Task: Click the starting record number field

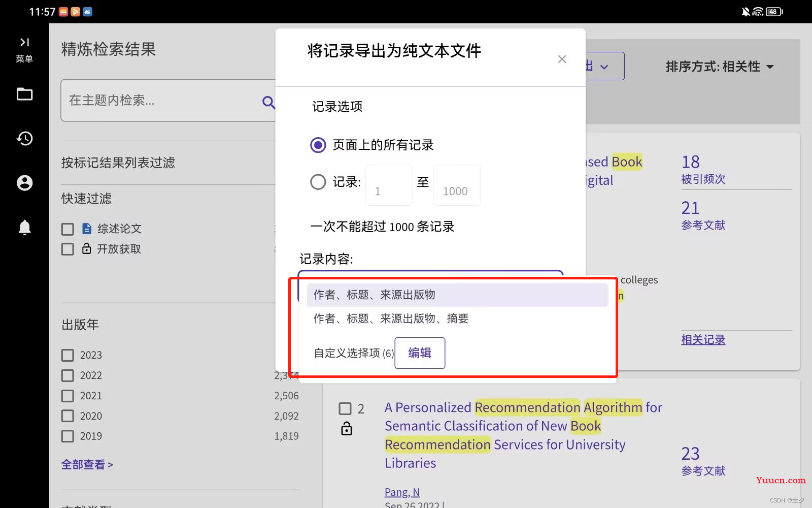Action: (x=389, y=185)
